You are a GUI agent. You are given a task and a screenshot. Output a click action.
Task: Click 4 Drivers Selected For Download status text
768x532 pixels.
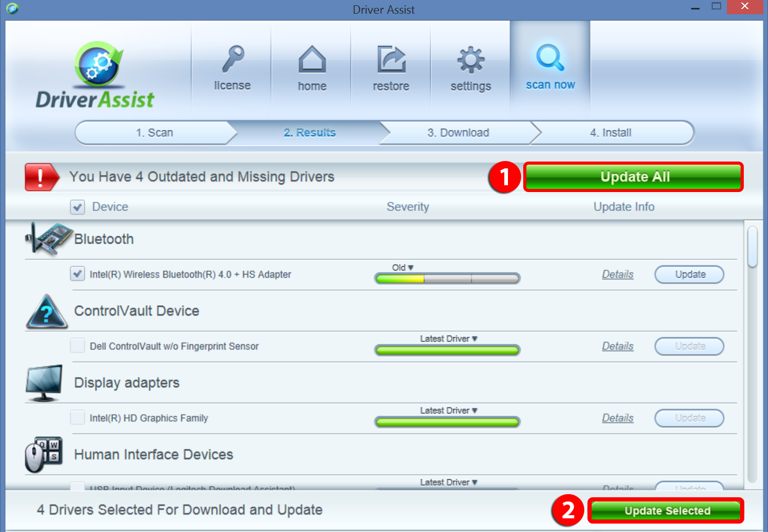[179, 510]
